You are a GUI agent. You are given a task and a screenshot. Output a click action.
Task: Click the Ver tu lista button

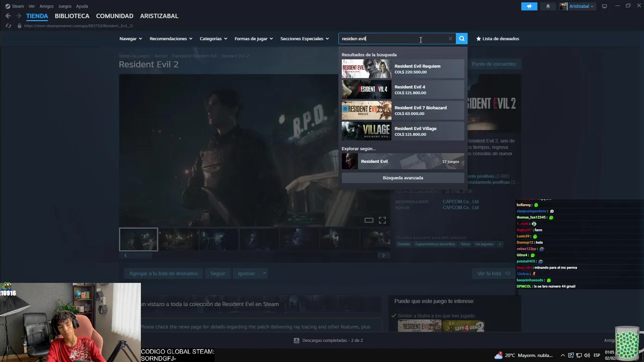[494, 274]
